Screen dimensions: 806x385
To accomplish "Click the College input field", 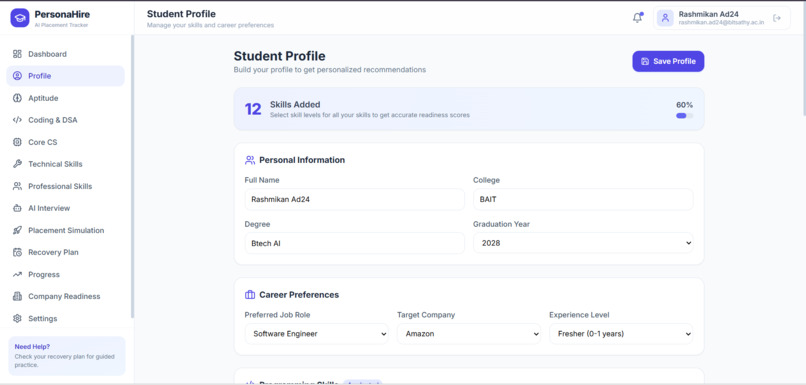I will [583, 199].
